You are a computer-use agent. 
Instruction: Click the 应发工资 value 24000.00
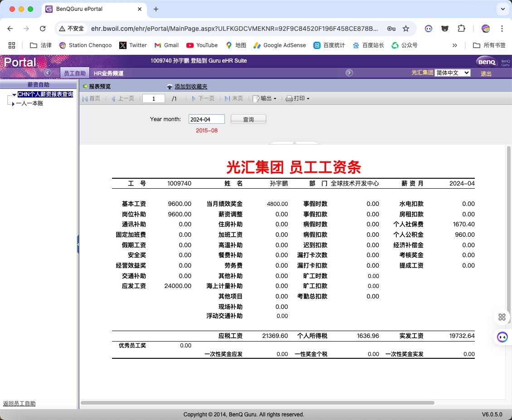pos(178,286)
